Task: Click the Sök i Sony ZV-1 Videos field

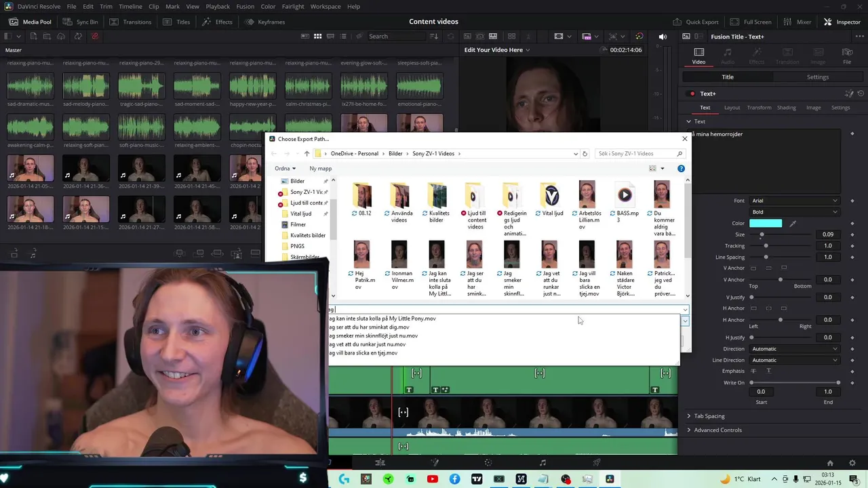Action: (640, 154)
